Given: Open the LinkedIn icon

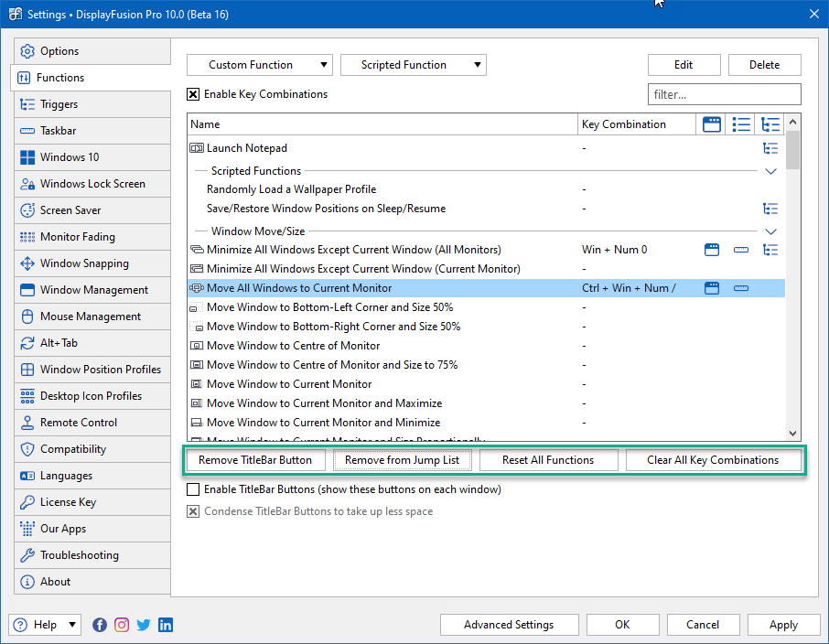Looking at the screenshot, I should 166,625.
